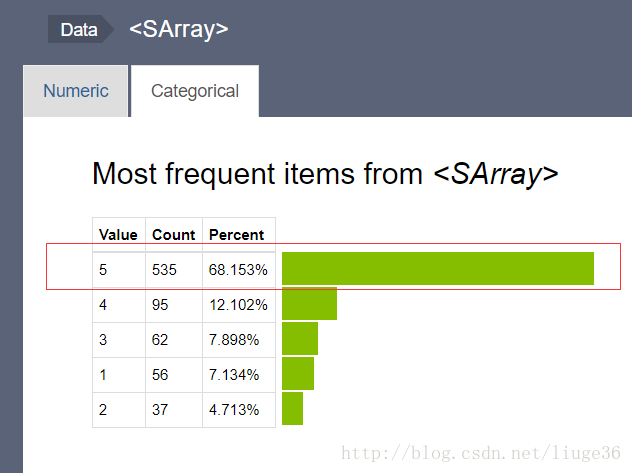Click the <SArray> header title
Viewport: 632px width, 473px height.
click(x=179, y=29)
